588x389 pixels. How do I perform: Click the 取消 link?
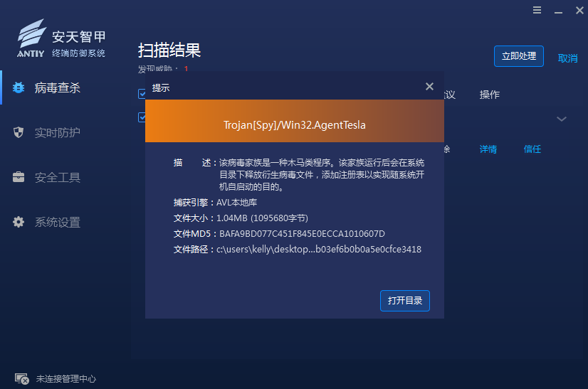567,58
